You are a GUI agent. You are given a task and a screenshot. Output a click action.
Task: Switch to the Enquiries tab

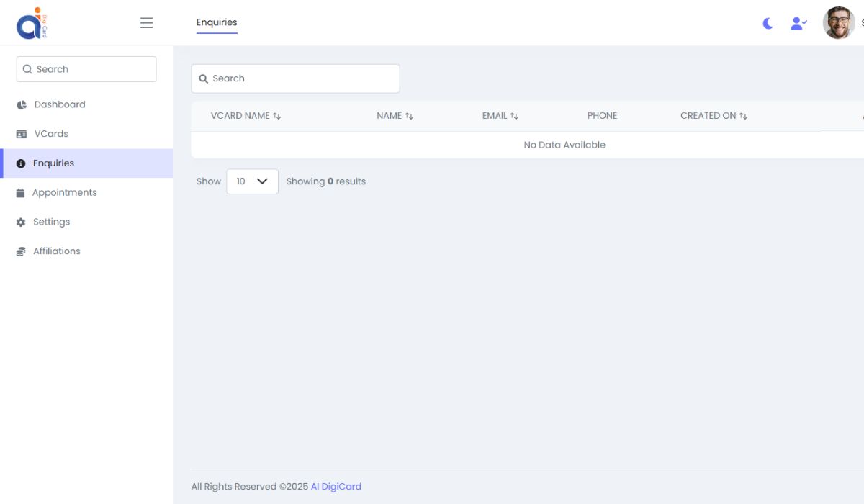(217, 22)
